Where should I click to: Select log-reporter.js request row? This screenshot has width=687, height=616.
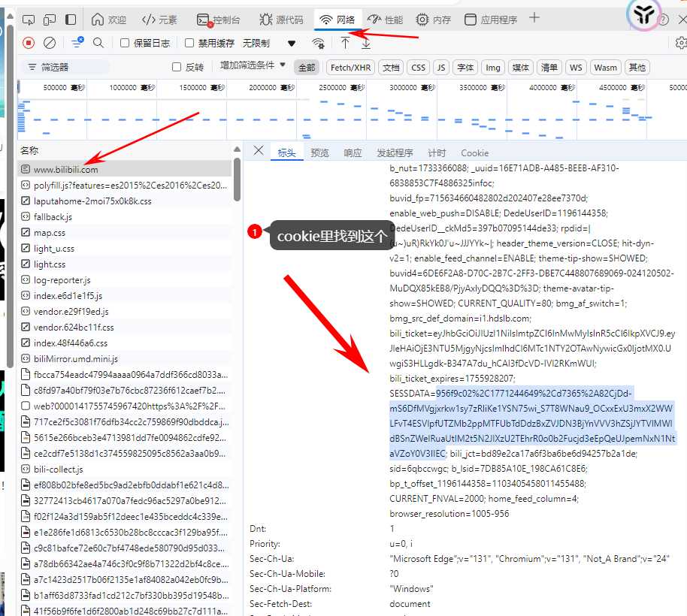point(125,279)
